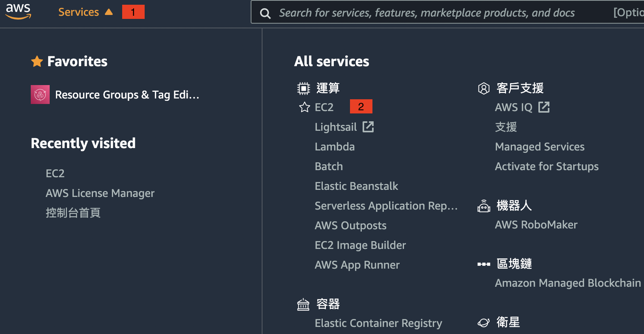This screenshot has height=334, width=644.
Task: Click the AWS logo home icon
Action: (x=18, y=12)
